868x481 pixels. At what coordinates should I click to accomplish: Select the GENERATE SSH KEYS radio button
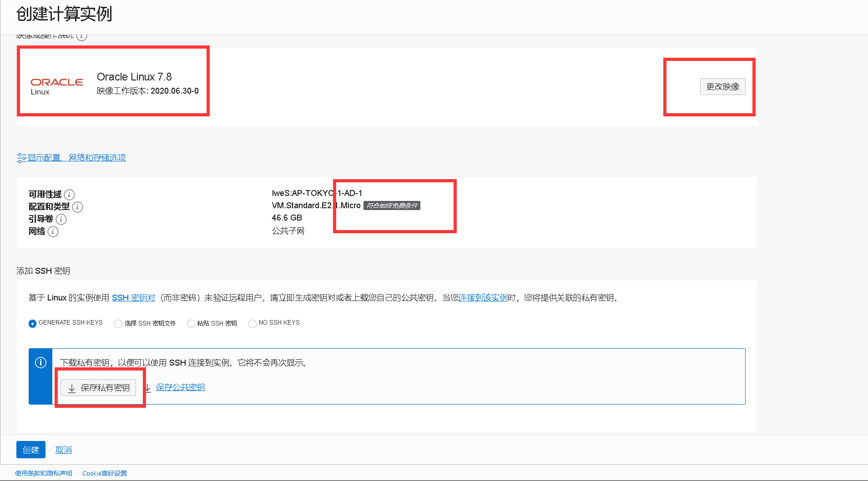pyautogui.click(x=32, y=324)
